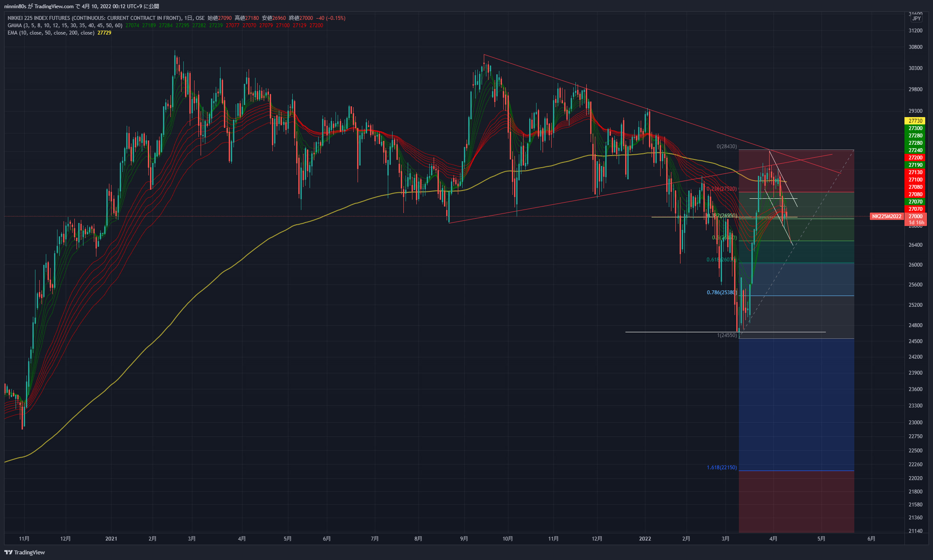Click the ninnin80s author name in header
933x560 pixels.
(x=16, y=6)
